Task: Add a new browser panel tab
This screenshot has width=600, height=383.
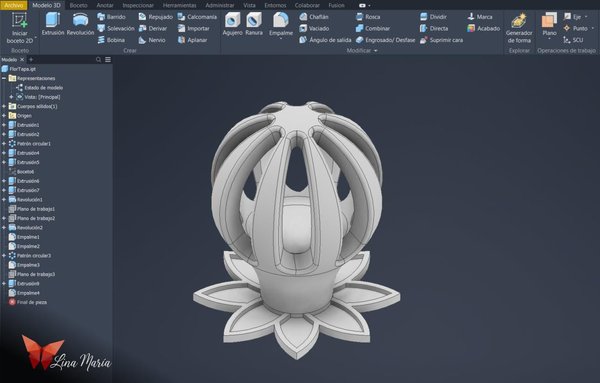Action: [x=31, y=60]
